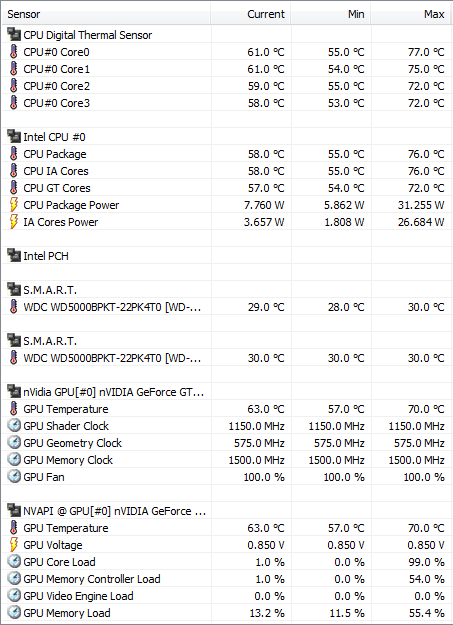
Task: Click the GPU Shader Clock gauge icon
Action: point(14,426)
